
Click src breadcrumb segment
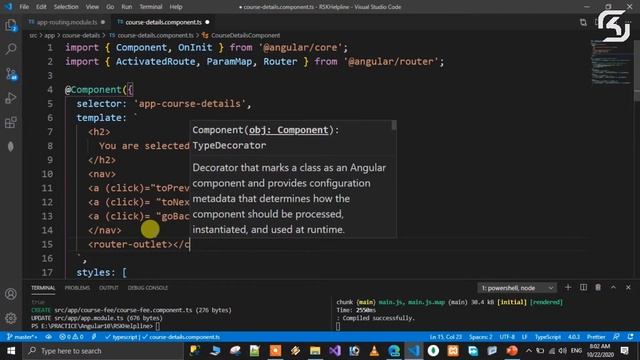point(33,36)
